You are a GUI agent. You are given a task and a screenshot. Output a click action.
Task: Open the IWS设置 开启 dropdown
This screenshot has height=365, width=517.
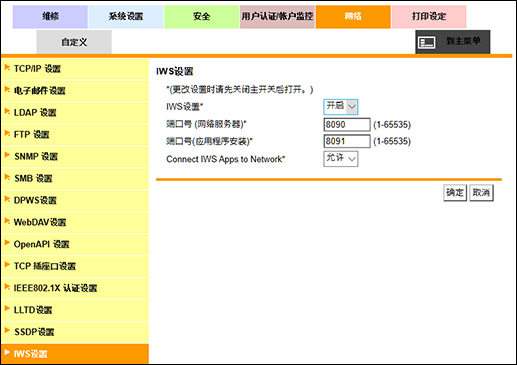coord(341,107)
